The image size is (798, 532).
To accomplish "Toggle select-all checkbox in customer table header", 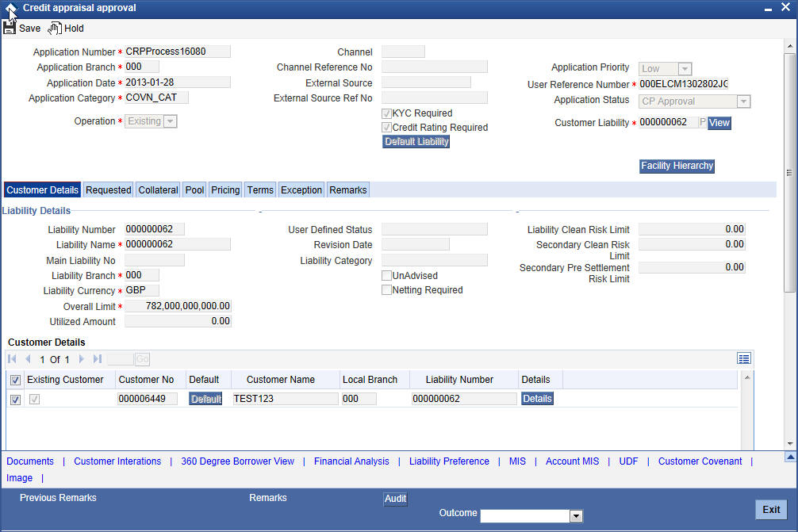I will (x=15, y=380).
